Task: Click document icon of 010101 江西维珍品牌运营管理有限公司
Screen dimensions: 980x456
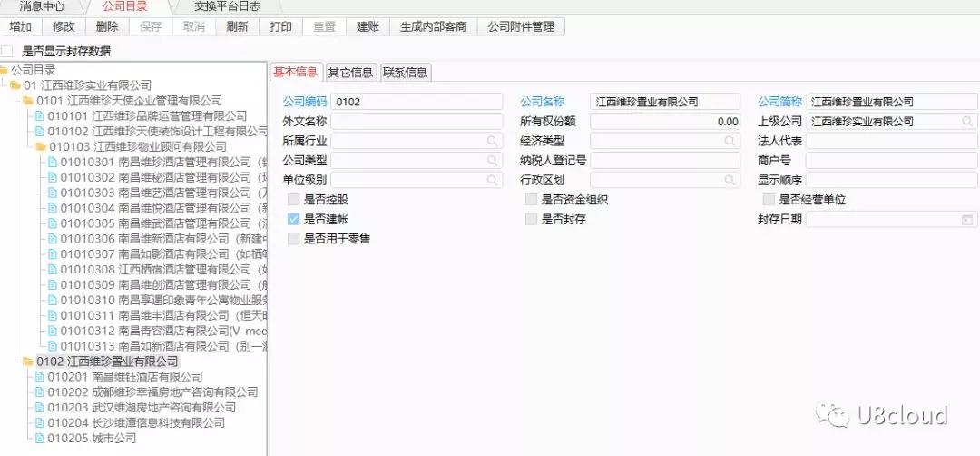Action: tap(40, 115)
